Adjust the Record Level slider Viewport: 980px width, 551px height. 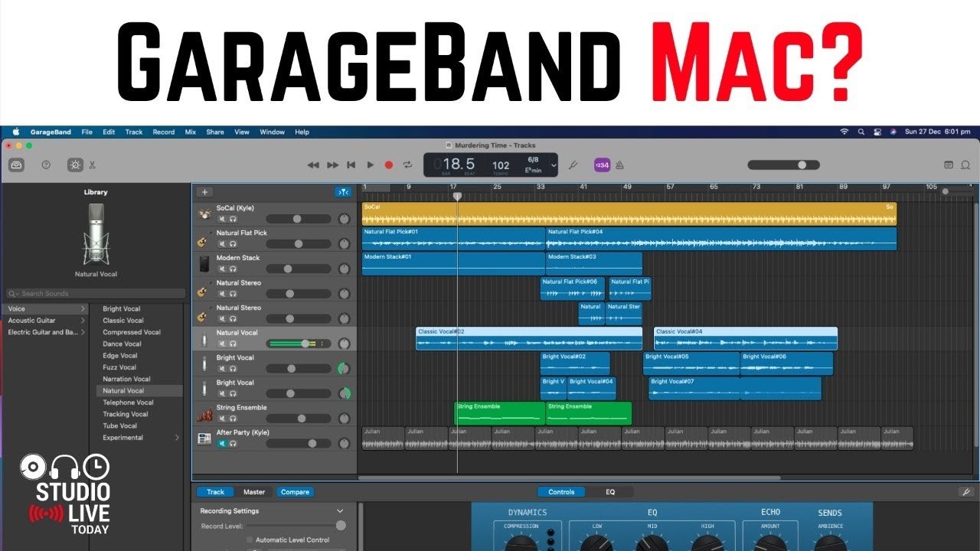pyautogui.click(x=296, y=526)
